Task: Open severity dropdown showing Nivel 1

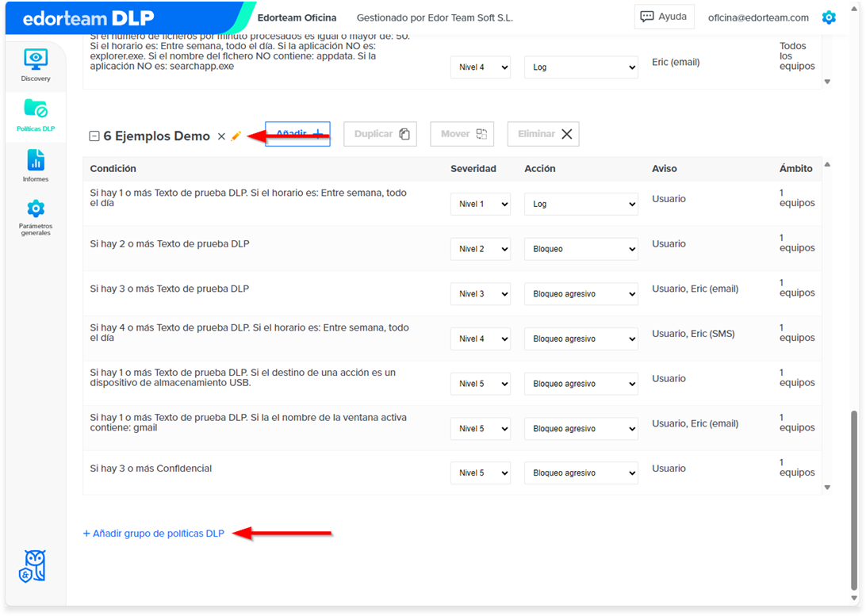Action: point(480,204)
